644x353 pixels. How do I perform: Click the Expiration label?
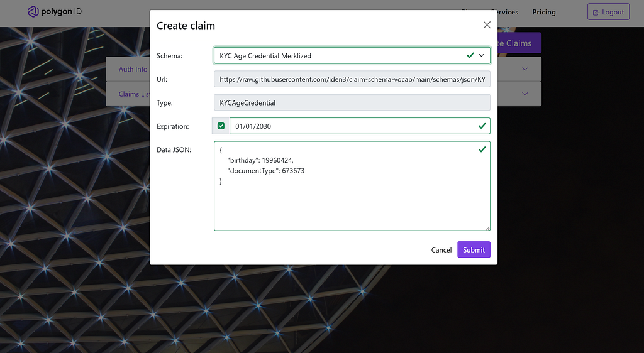coord(173,126)
